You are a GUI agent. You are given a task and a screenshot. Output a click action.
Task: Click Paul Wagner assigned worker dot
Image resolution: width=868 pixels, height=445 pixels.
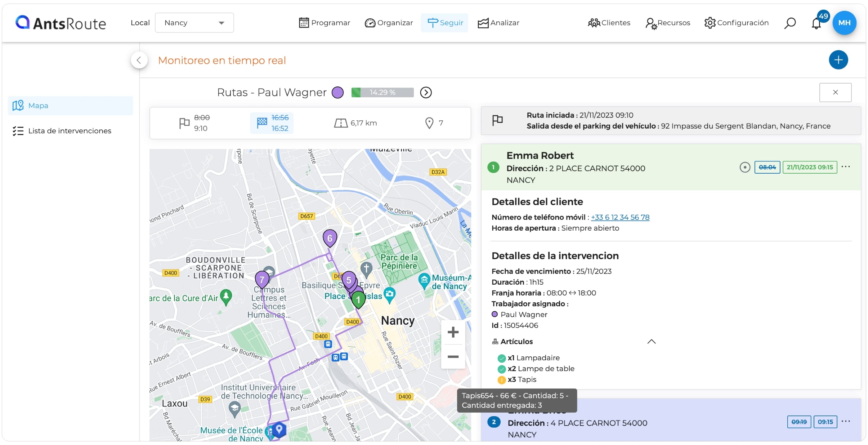tap(495, 315)
